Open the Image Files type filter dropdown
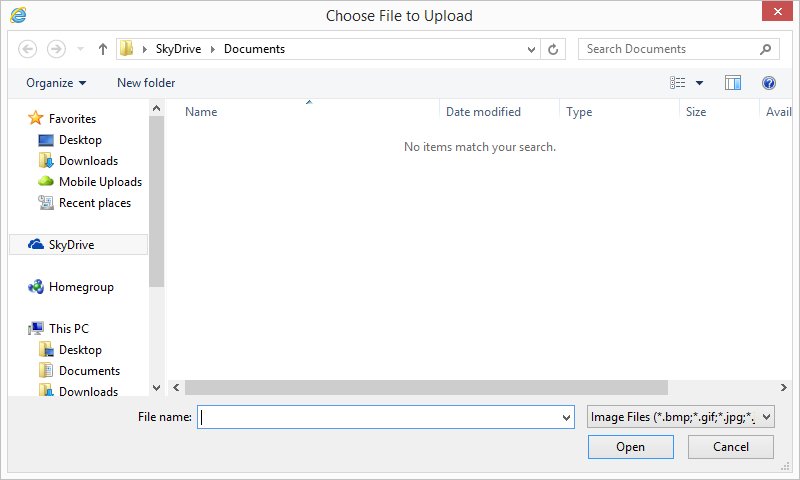This screenshot has width=800, height=480. tap(681, 417)
